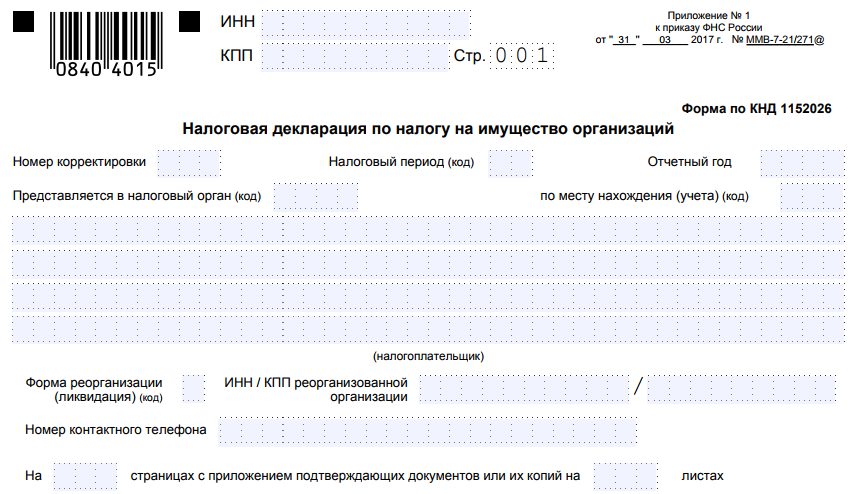Click the по месту нахождения (учета) code field
This screenshot has height=494, width=859.
click(x=812, y=196)
